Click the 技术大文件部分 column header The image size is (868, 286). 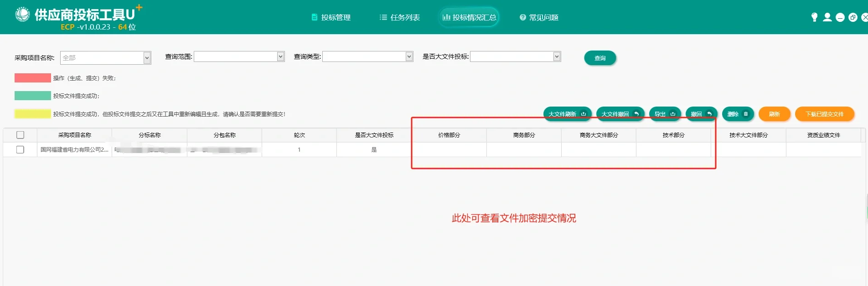pos(748,135)
